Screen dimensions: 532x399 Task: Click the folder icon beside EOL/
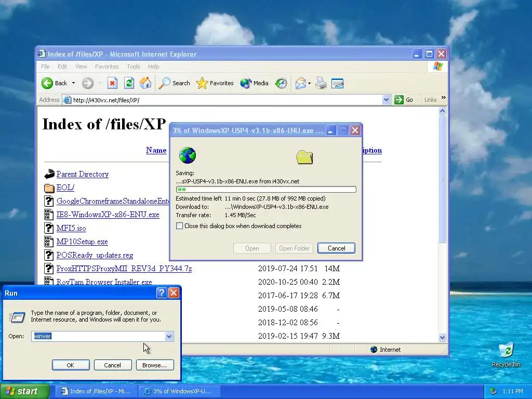click(49, 188)
